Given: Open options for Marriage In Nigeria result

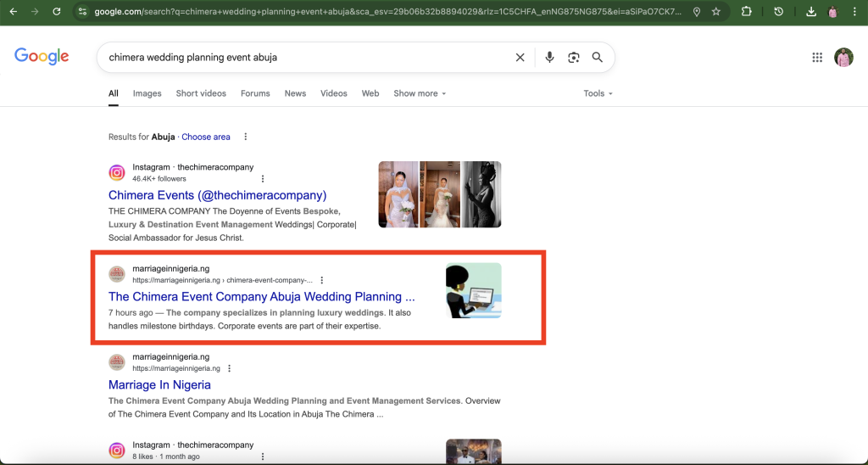Looking at the screenshot, I should [229, 368].
